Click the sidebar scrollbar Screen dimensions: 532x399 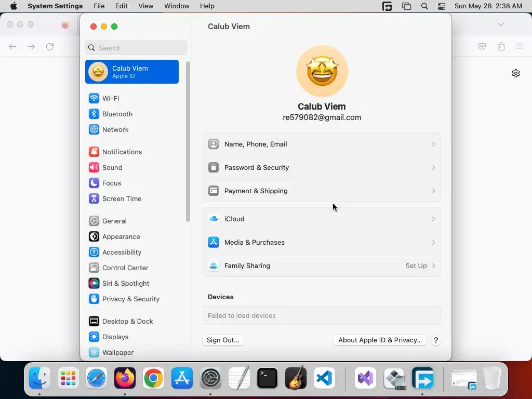click(x=188, y=142)
